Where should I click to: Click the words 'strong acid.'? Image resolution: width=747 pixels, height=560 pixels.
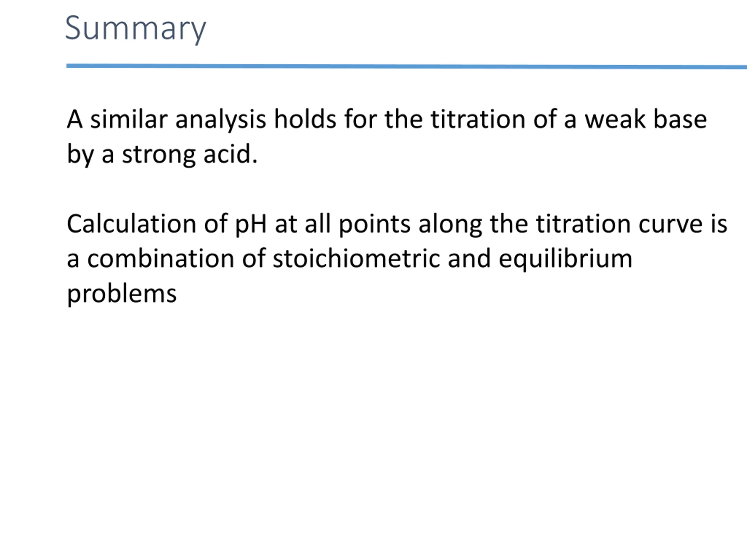[x=190, y=155]
